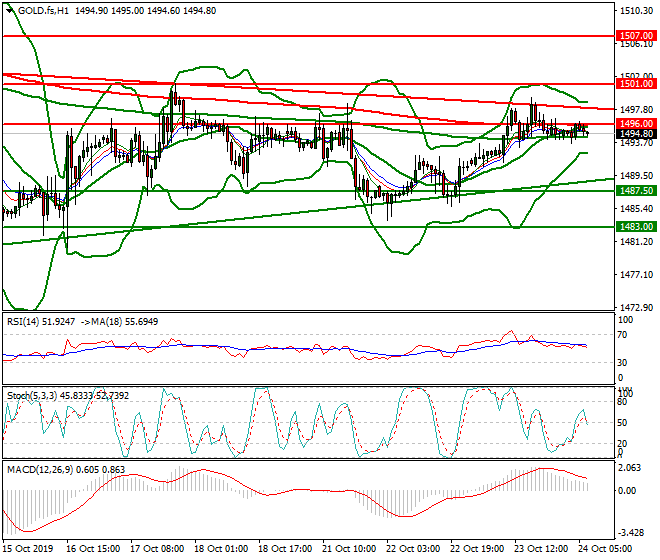The width and height of the screenshot is (660, 560).
Task: Click the 22 Oct 03:00 time axis label
Action: click(x=413, y=549)
